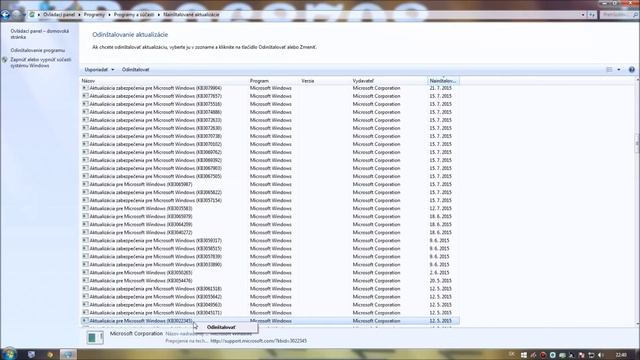This screenshot has height=360, width=640.
Task: Select row of update KB3065979
Action: coord(270,216)
